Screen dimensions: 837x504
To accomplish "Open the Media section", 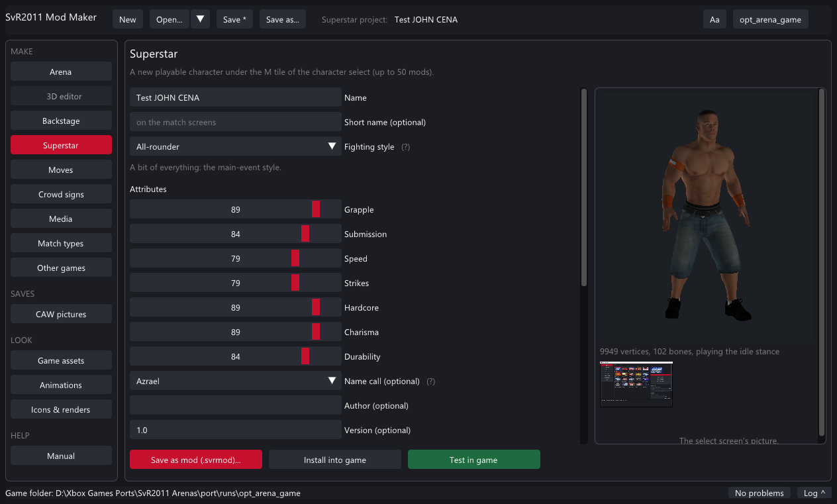I will pyautogui.click(x=61, y=219).
